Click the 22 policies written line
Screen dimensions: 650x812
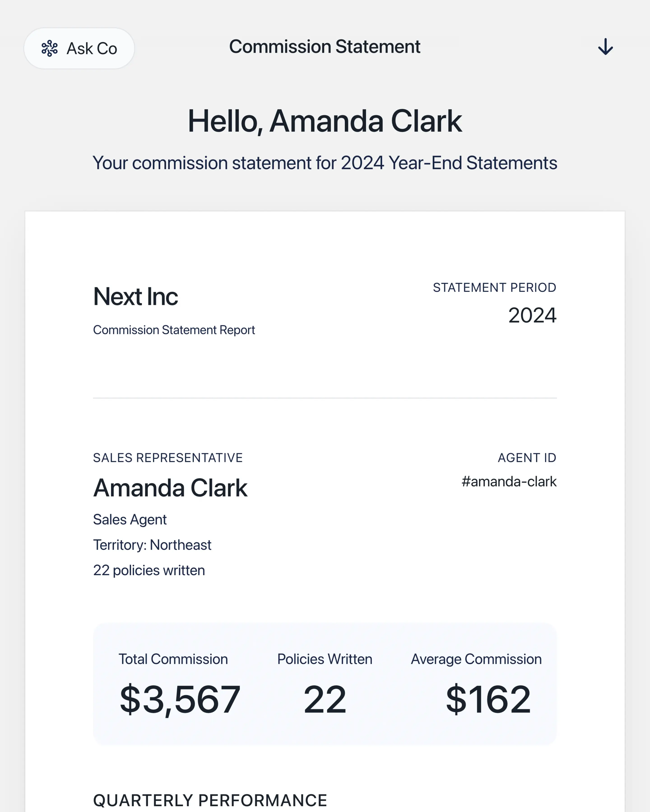coord(149,571)
